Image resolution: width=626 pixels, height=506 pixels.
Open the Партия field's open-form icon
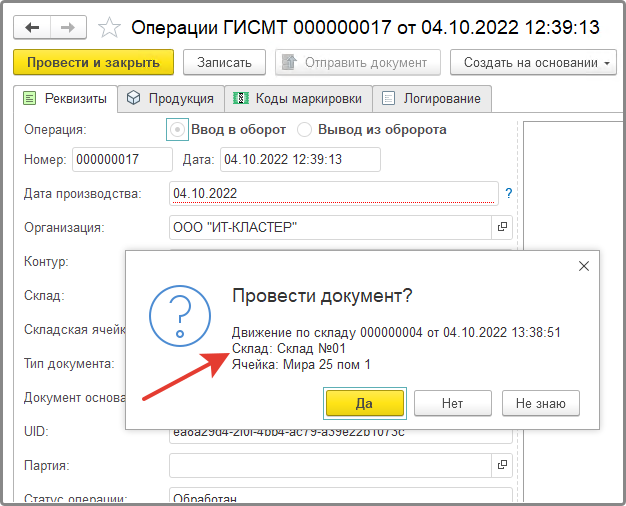click(x=502, y=465)
